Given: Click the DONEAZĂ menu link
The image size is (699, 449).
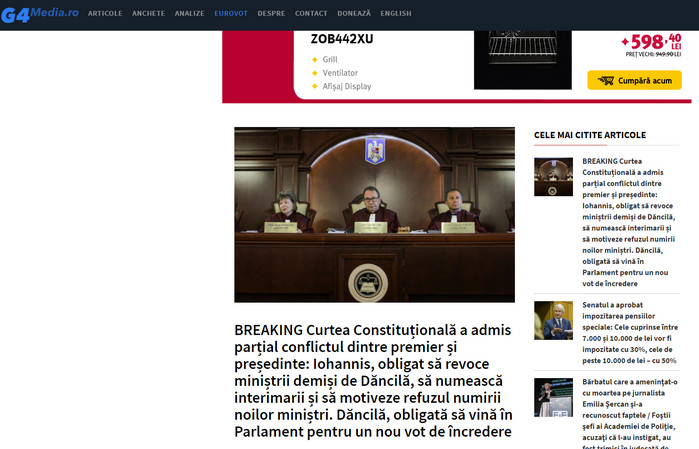Looking at the screenshot, I should click(x=354, y=13).
